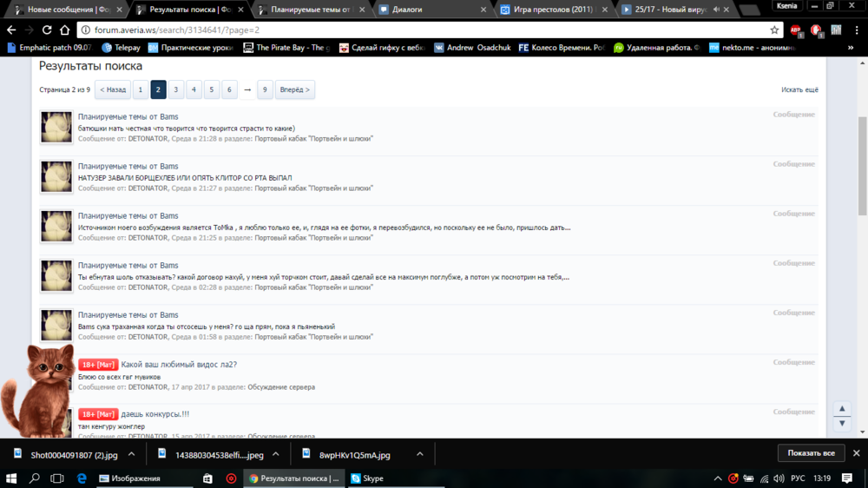Open the "Какой ваш любимый видос ла2?" topic
868x488 pixels.
179,365
